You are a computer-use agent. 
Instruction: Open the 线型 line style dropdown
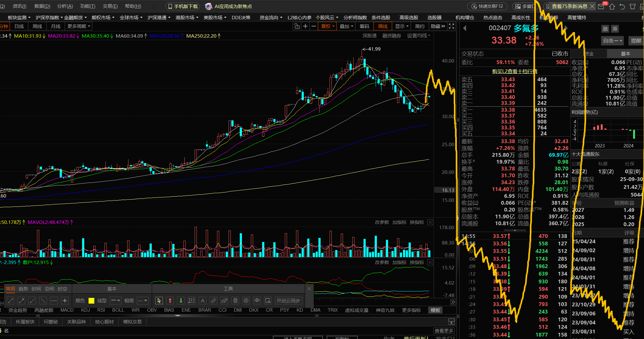coord(116,300)
